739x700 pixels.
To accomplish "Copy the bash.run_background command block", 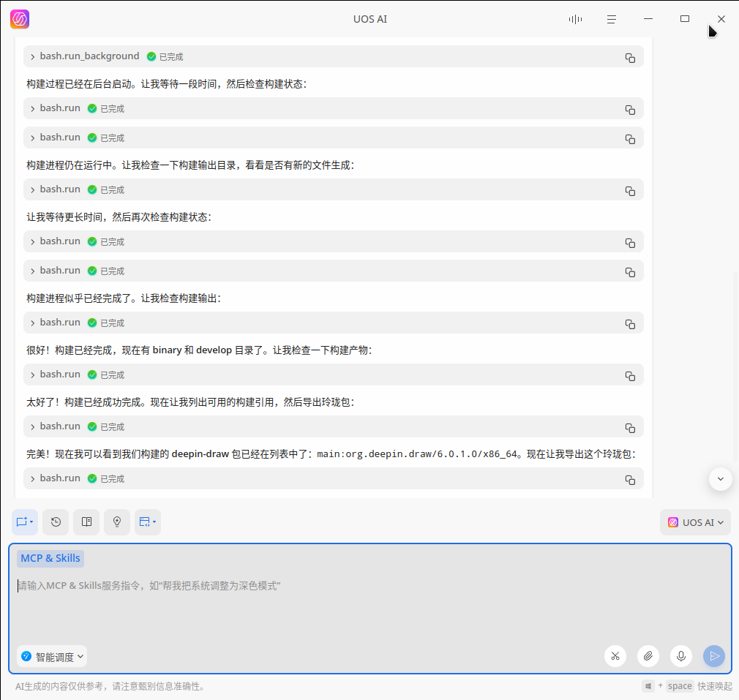I will tap(630, 58).
